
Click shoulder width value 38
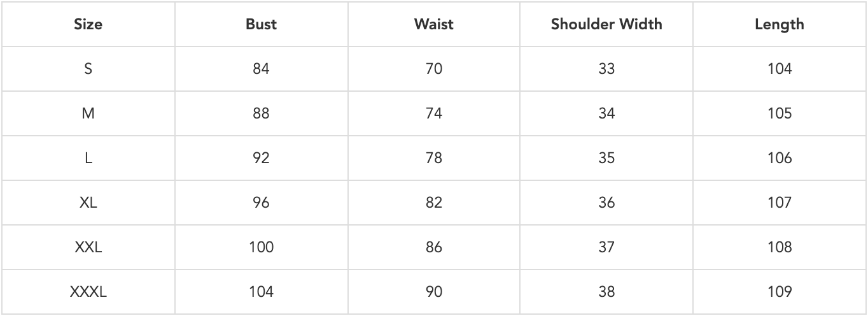[606, 292]
